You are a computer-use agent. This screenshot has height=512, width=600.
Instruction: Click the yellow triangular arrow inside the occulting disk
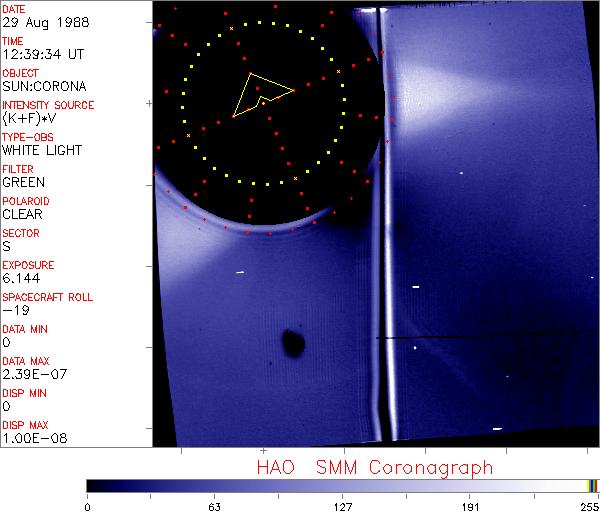pos(259,93)
